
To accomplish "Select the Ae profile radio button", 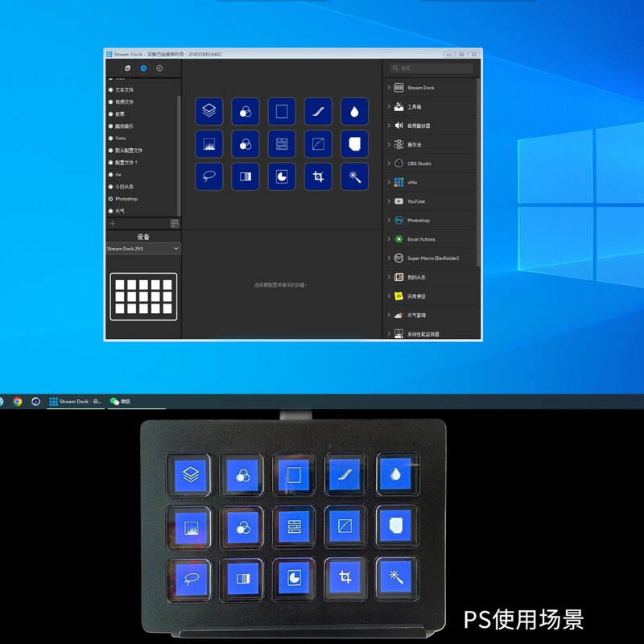I will [x=110, y=175].
